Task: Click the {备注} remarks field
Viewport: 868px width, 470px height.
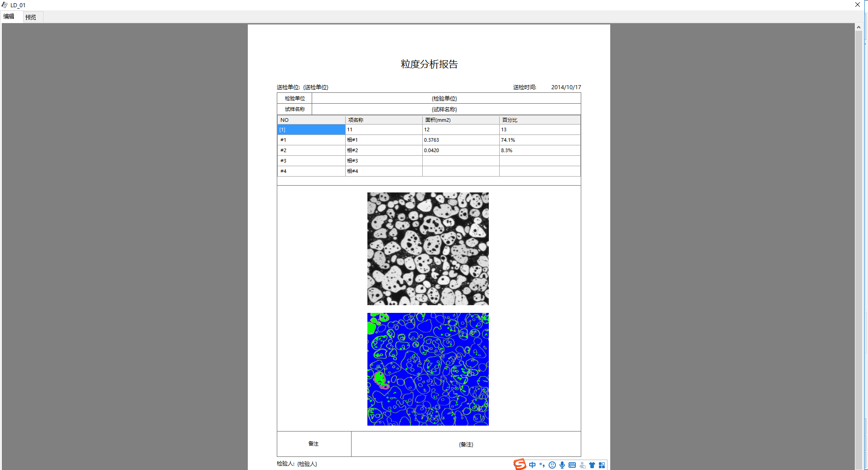Action: (466, 444)
